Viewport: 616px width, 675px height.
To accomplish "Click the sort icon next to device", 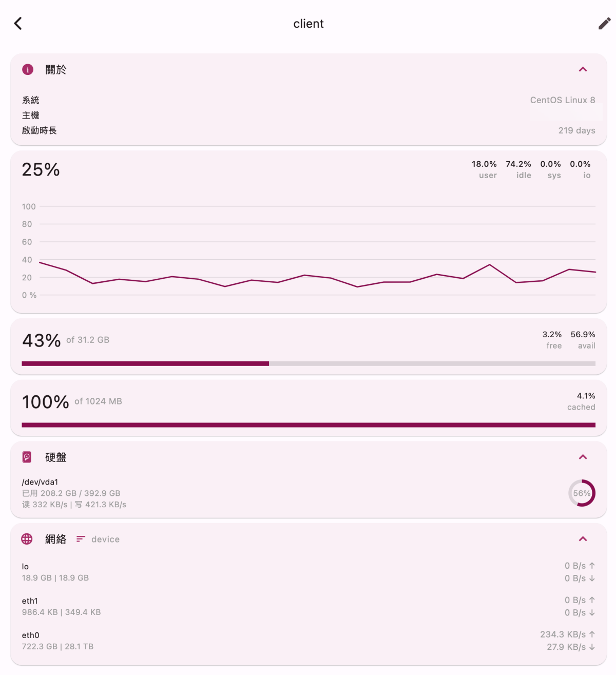I will click(81, 539).
